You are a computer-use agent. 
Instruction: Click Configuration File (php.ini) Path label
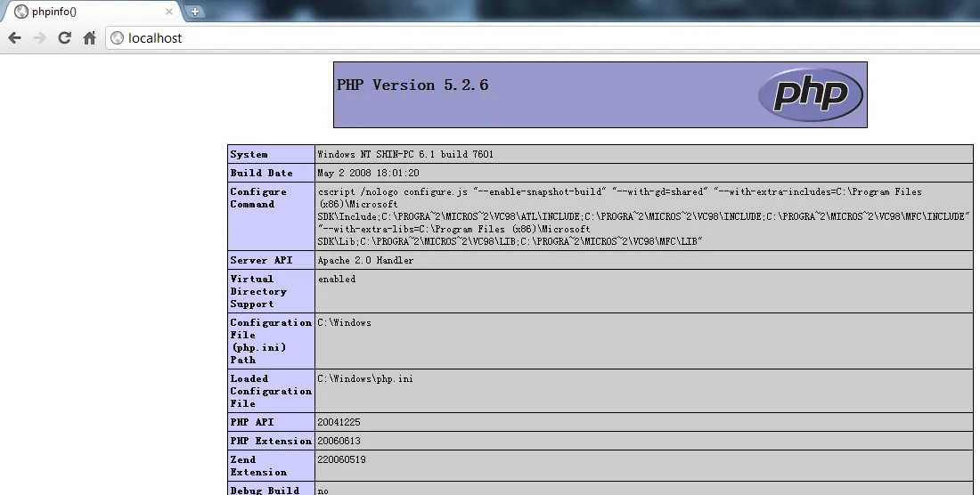pyautogui.click(x=271, y=341)
